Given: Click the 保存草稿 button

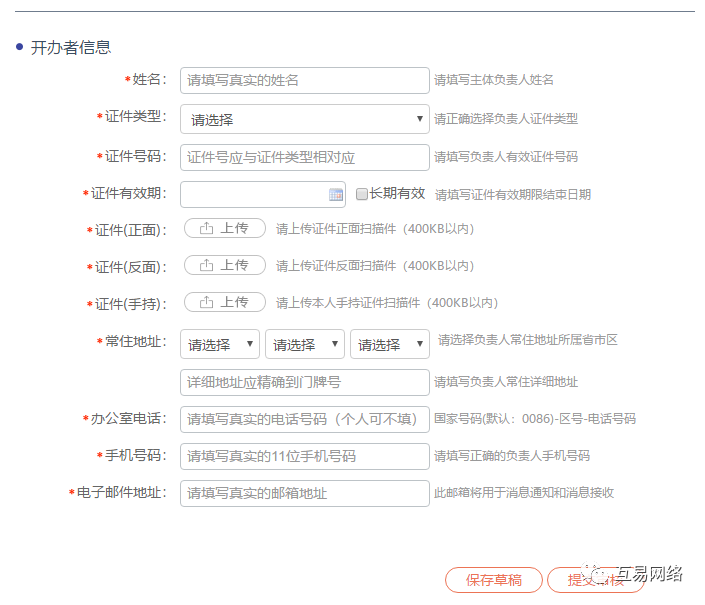Looking at the screenshot, I should (494, 580).
